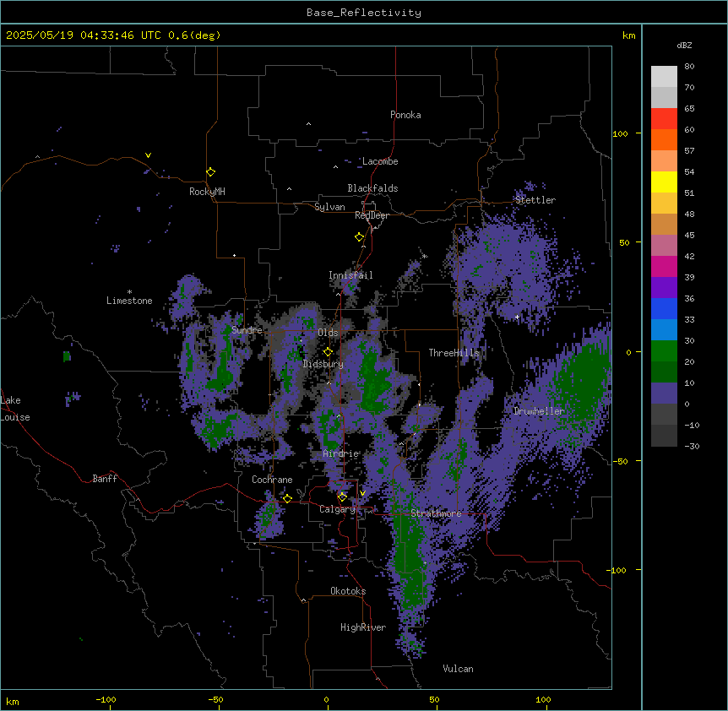Click the dBZ legend heading

tap(684, 45)
